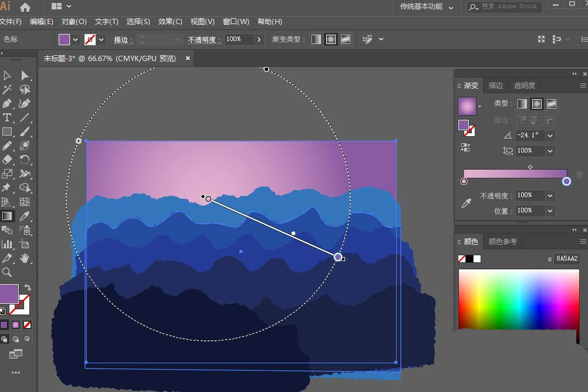The width and height of the screenshot is (588, 392).
Task: Pick the Puppet Warp pin tool
Action: [x=7, y=188]
